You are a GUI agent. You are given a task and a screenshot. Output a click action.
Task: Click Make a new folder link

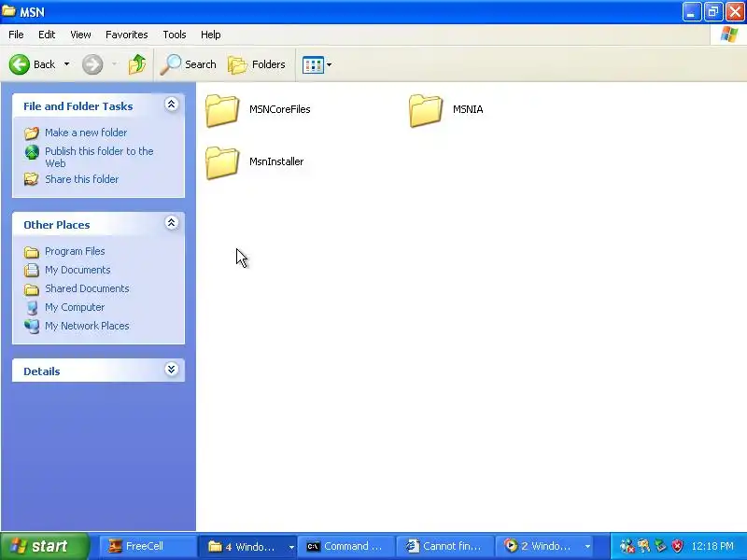86,133
